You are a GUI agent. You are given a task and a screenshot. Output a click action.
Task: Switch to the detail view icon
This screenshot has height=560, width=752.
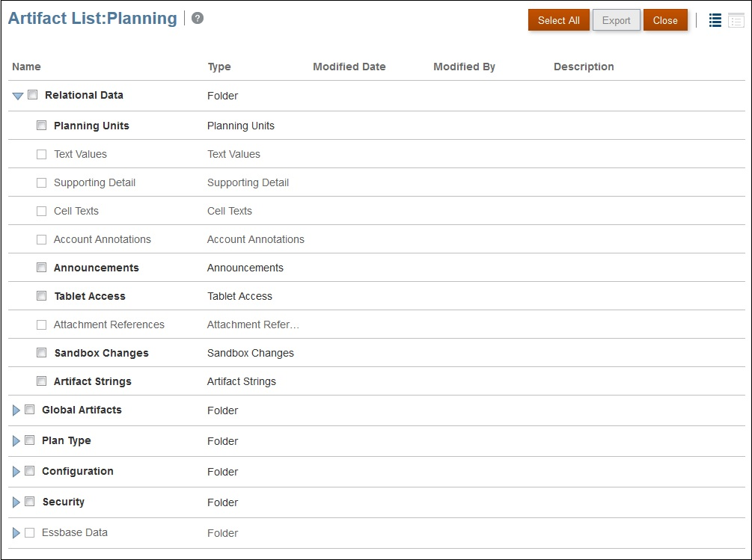coord(736,21)
